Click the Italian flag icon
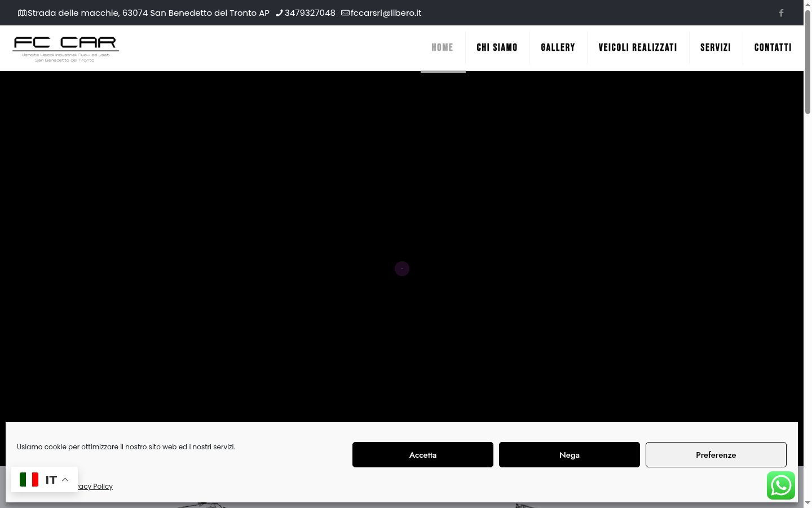This screenshot has width=812, height=508. [x=29, y=480]
